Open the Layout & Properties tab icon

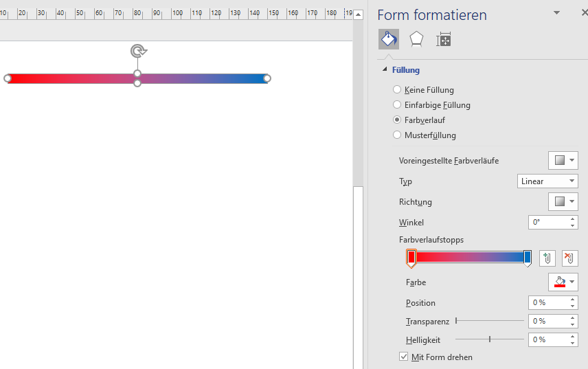point(444,39)
